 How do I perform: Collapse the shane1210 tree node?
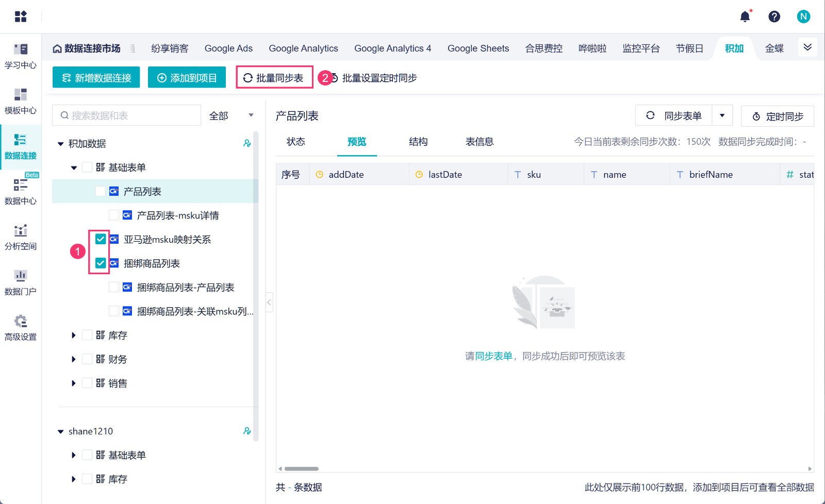(x=60, y=431)
